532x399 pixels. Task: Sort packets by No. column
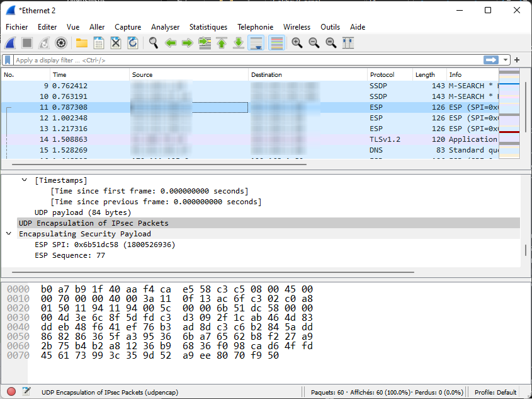[26, 75]
